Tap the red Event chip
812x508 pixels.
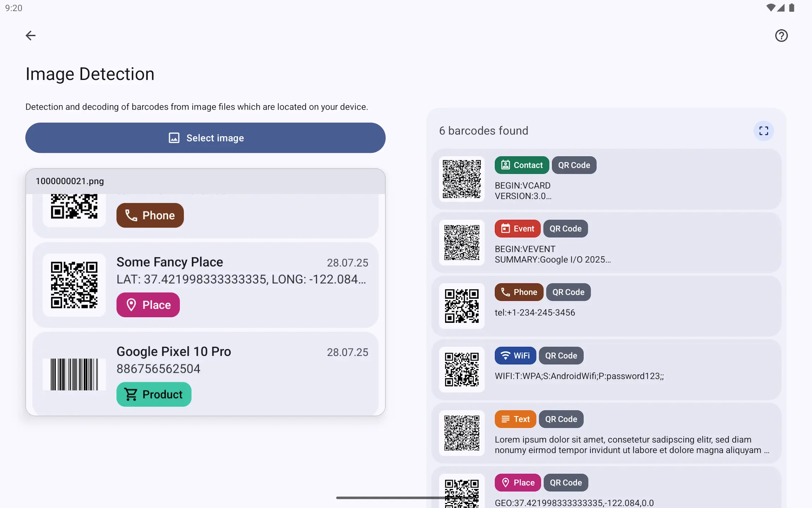tap(518, 229)
